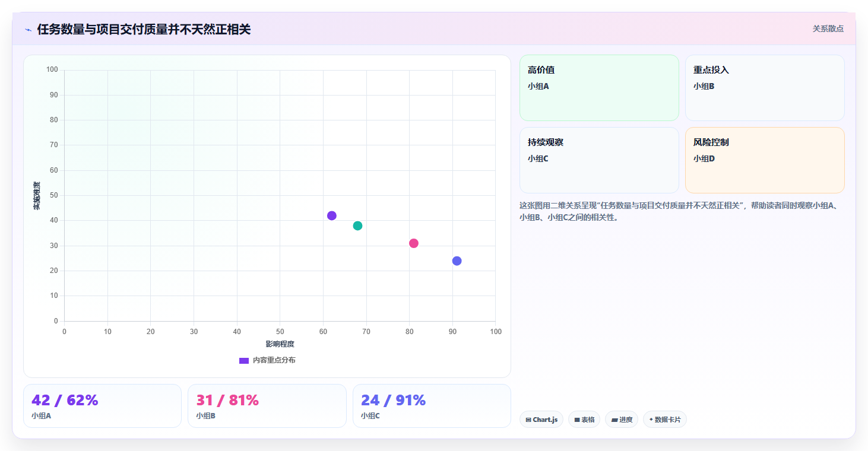
Task: Click the 100 tick on the x-axis
Action: (x=496, y=331)
